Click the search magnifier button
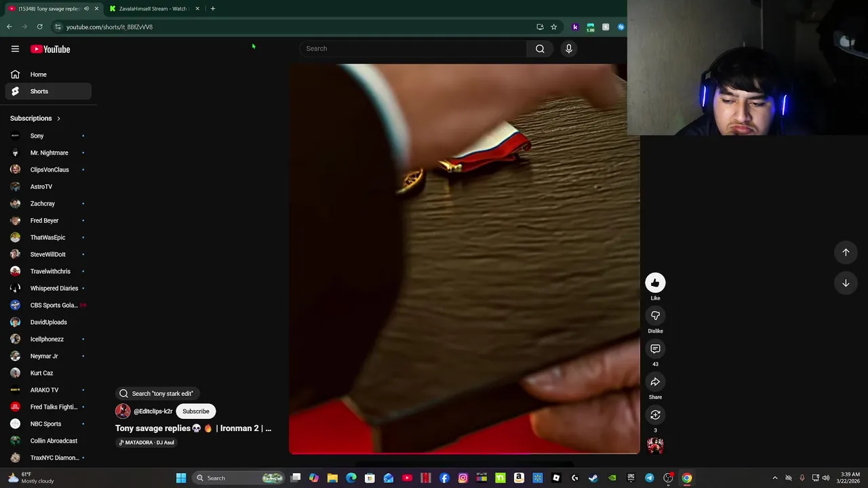 [540, 49]
